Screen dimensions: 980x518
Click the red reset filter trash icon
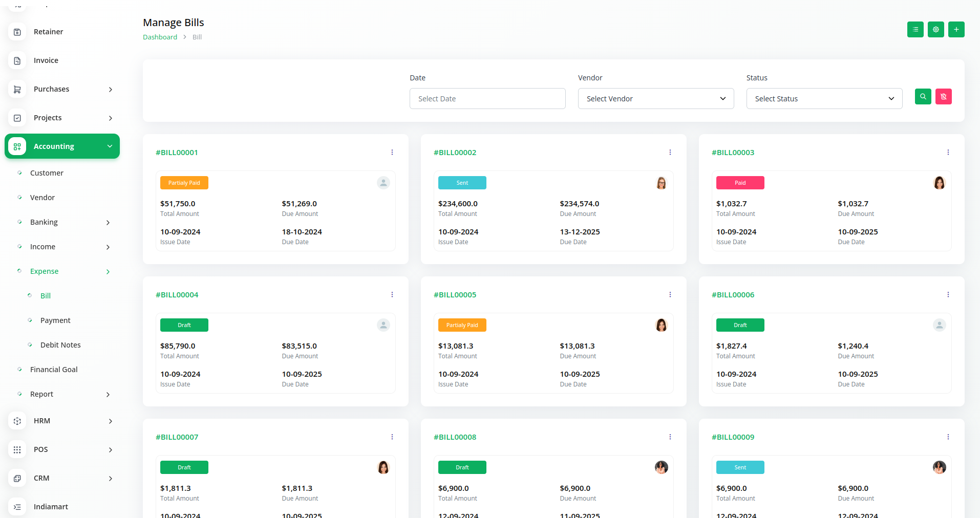[x=943, y=97]
